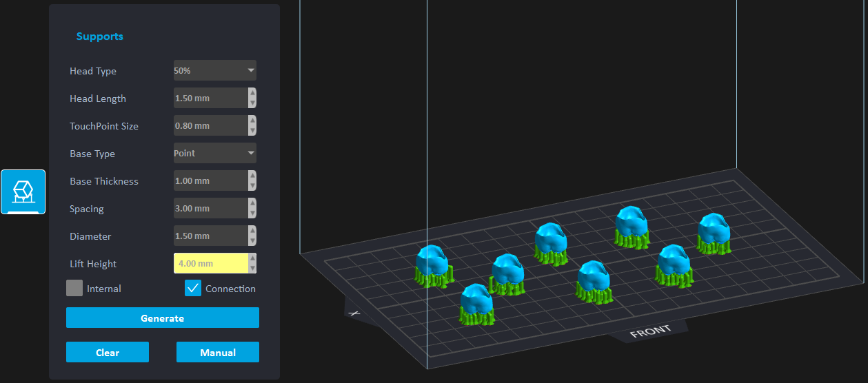Switch to Manual support mode
This screenshot has width=868, height=383.
tap(218, 352)
